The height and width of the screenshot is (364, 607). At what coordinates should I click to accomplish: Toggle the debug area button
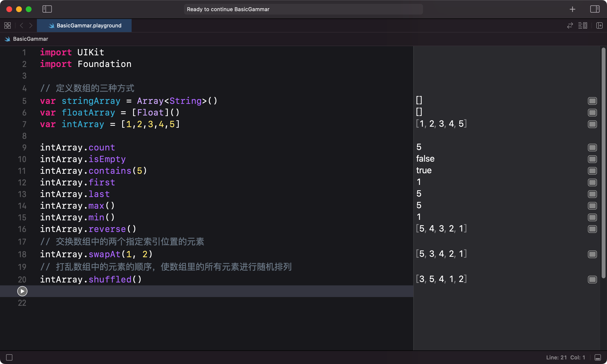coord(598,357)
